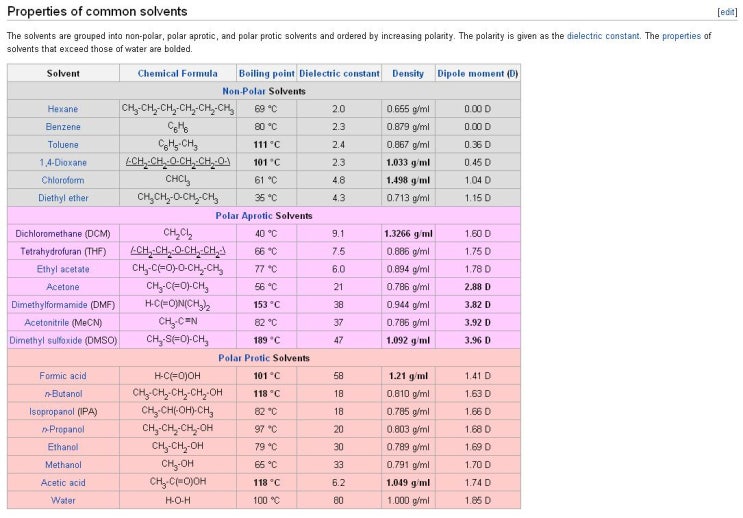This screenshot has width=743, height=518.
Task: Click the Hexane formula cell CH3-CH2-CH2-CH2-CH2-CH3
Action: pyautogui.click(x=178, y=109)
